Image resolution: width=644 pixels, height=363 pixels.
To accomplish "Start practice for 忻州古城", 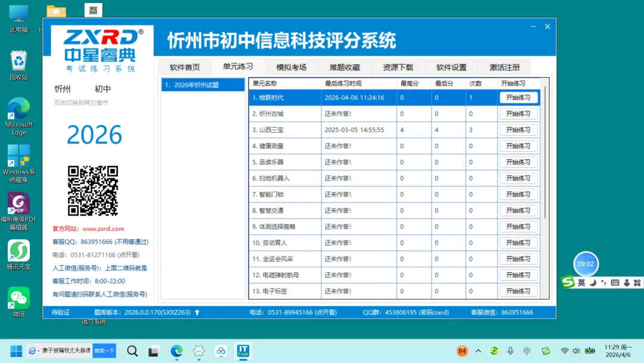I will click(x=518, y=113).
